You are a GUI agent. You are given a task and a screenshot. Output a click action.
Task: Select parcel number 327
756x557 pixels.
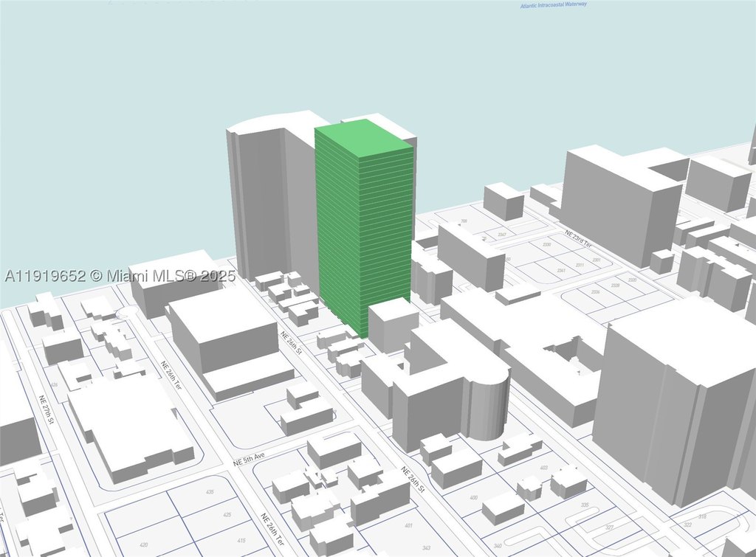(609, 527)
